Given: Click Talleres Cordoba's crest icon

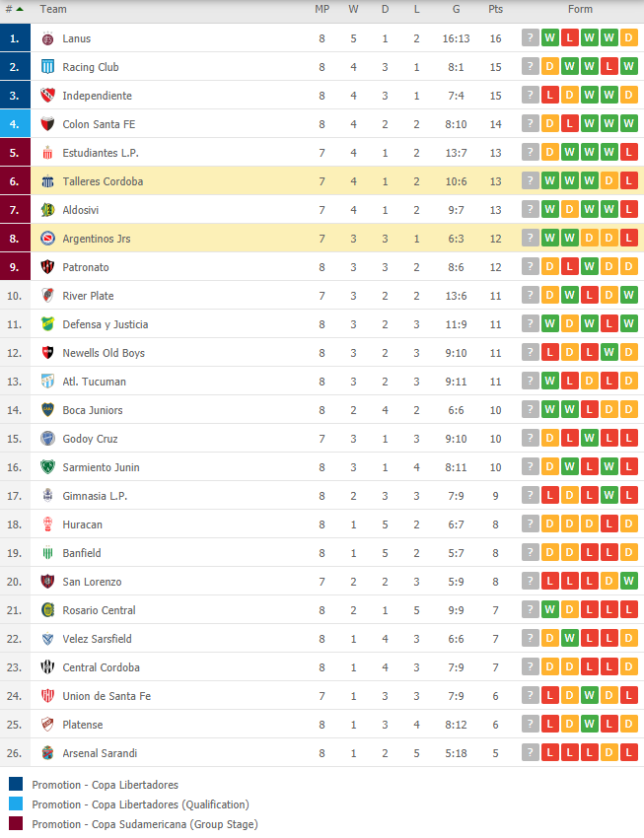Looking at the screenshot, I should (47, 181).
